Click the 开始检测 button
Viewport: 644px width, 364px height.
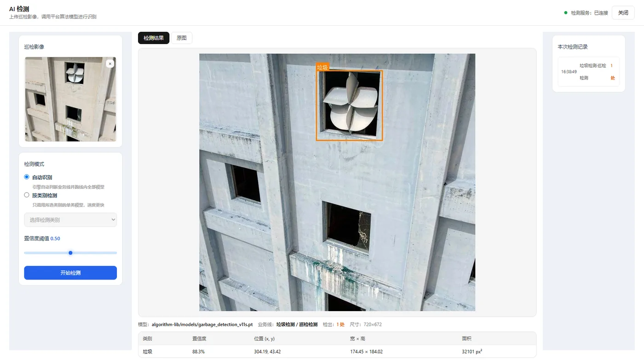[x=70, y=273]
